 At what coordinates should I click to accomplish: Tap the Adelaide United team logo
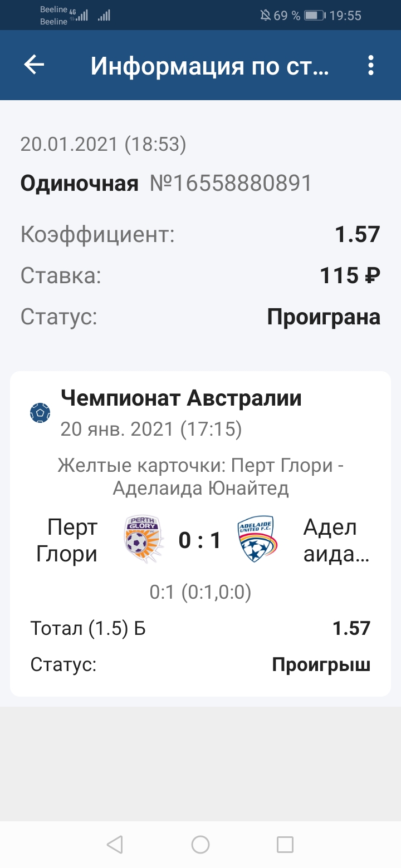point(257,540)
